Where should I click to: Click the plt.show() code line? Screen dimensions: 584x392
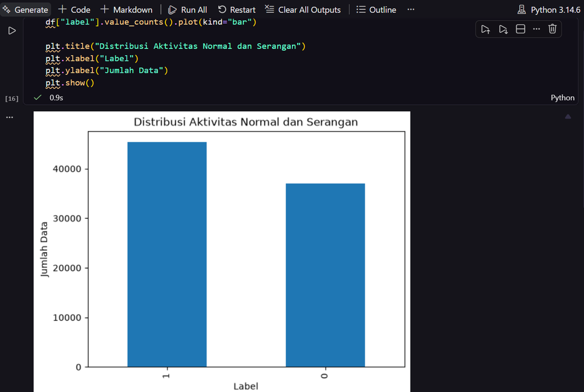click(70, 83)
